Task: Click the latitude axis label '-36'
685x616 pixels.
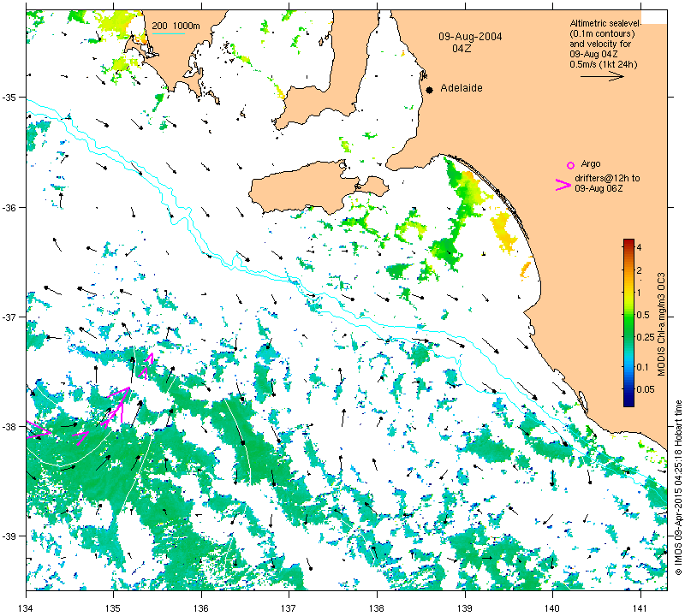Action: [9, 207]
